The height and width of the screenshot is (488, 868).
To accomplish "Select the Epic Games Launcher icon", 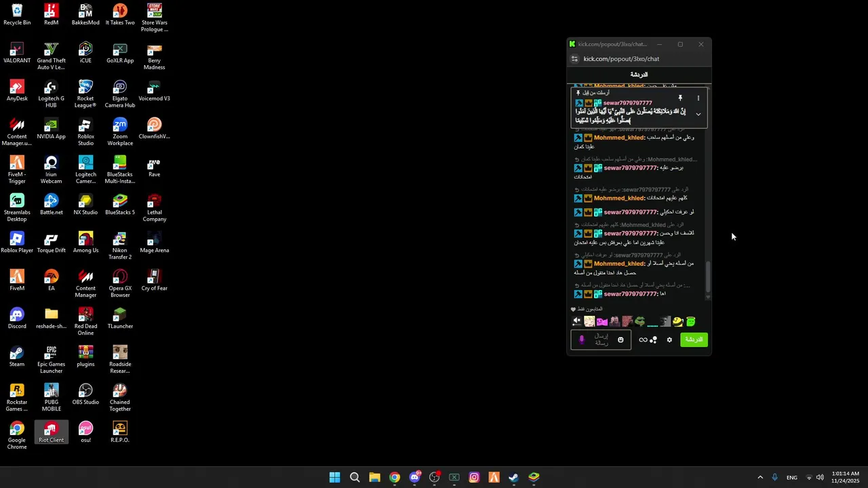I will click(51, 360).
